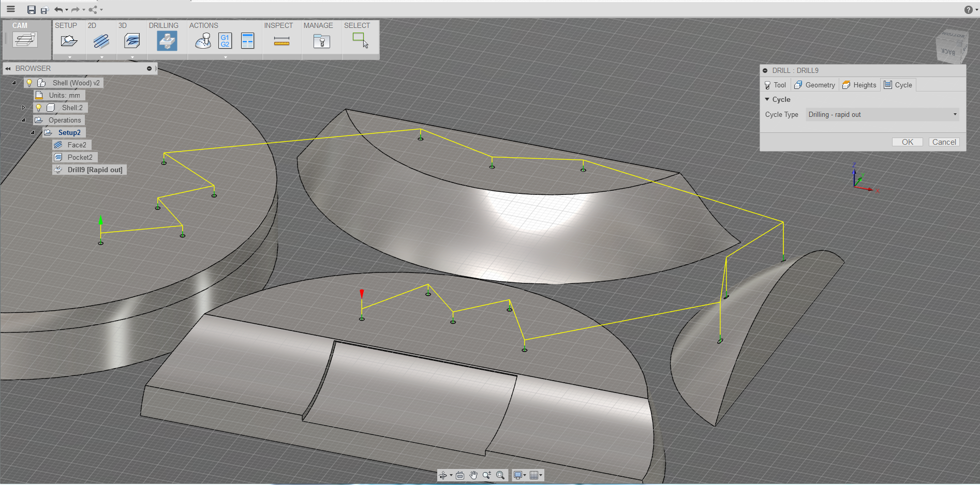Screen dimensions: 980x485
Task: Select the 3D milling strategy icon
Action: [x=132, y=41]
